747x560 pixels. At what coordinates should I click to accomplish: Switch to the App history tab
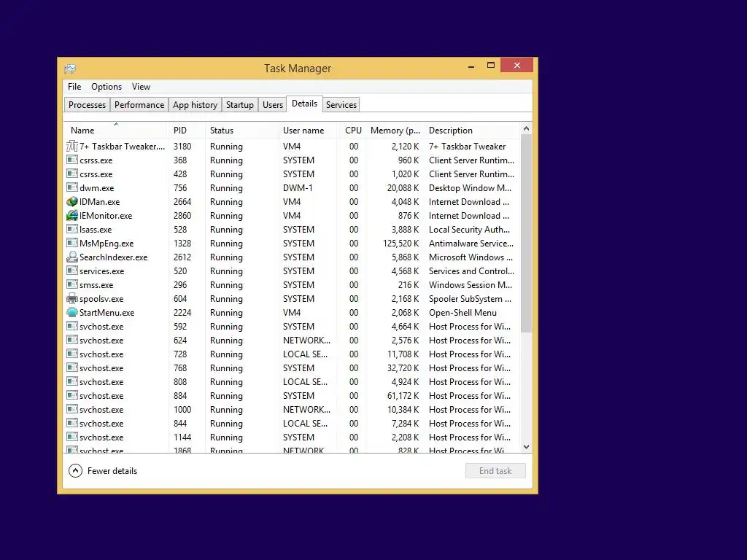[195, 105]
